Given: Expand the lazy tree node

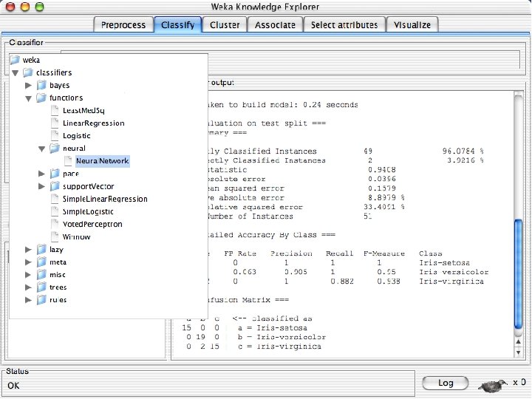Looking at the screenshot, I should [x=29, y=250].
